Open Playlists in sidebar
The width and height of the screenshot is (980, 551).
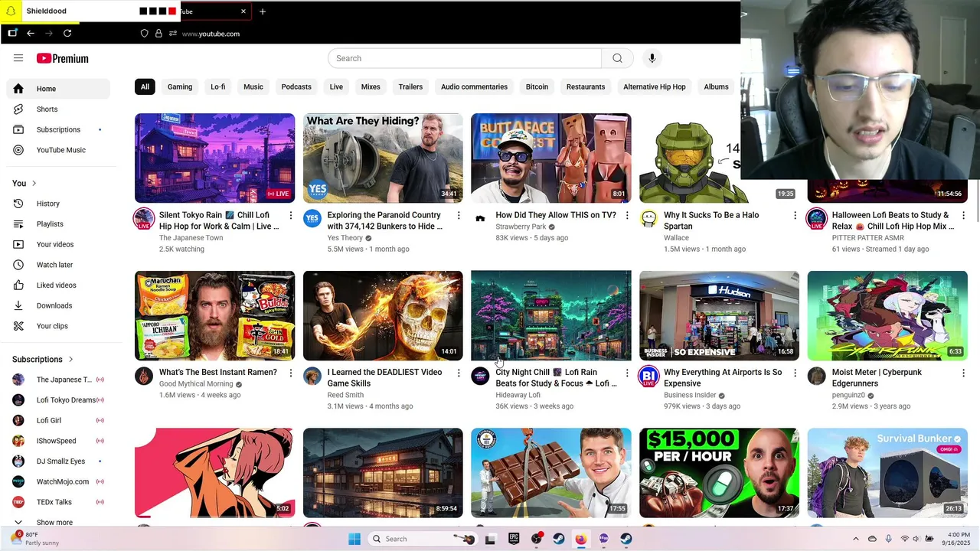[x=58, y=224]
